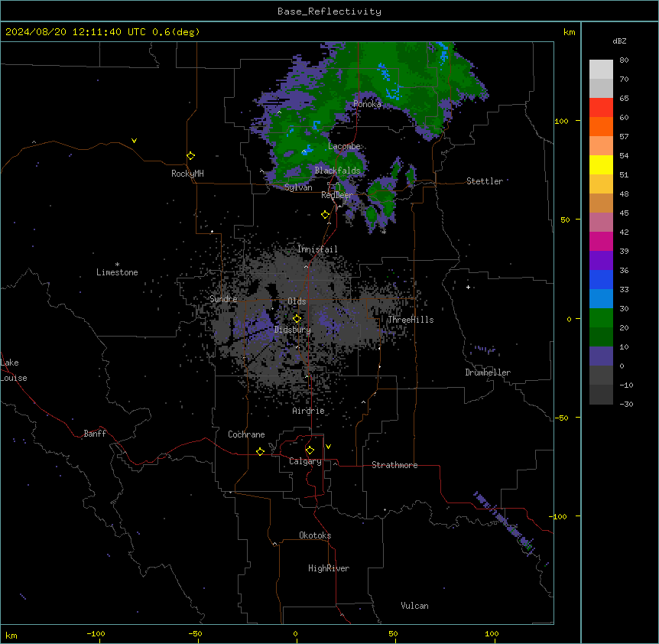Click the Sundre city label

(x=223, y=299)
